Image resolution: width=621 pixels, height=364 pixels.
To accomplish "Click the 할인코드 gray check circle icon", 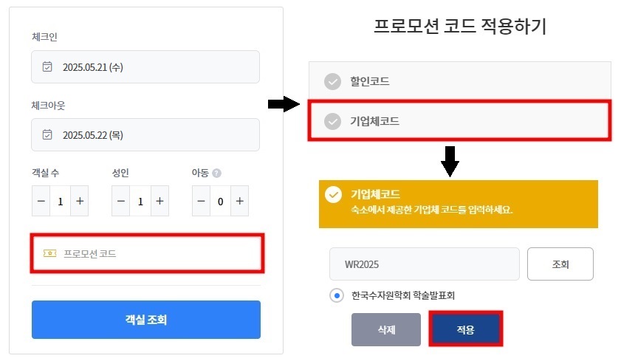I will (x=333, y=82).
